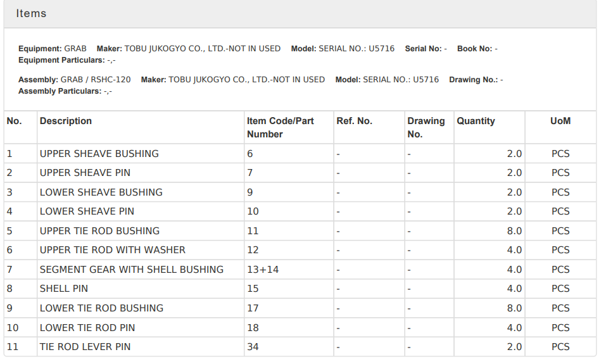This screenshot has width=606, height=364.
Task: Click the Items panel heading
Action: coord(31,13)
